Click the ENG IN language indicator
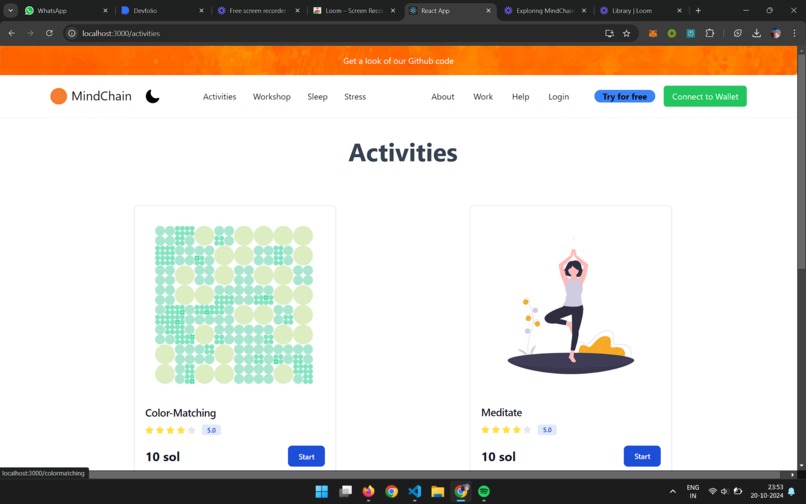The image size is (806, 504). tap(692, 492)
